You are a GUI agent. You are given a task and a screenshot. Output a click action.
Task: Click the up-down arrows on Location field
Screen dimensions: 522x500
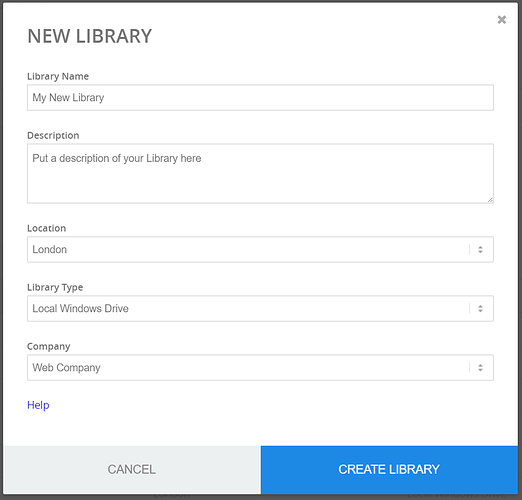click(x=480, y=249)
